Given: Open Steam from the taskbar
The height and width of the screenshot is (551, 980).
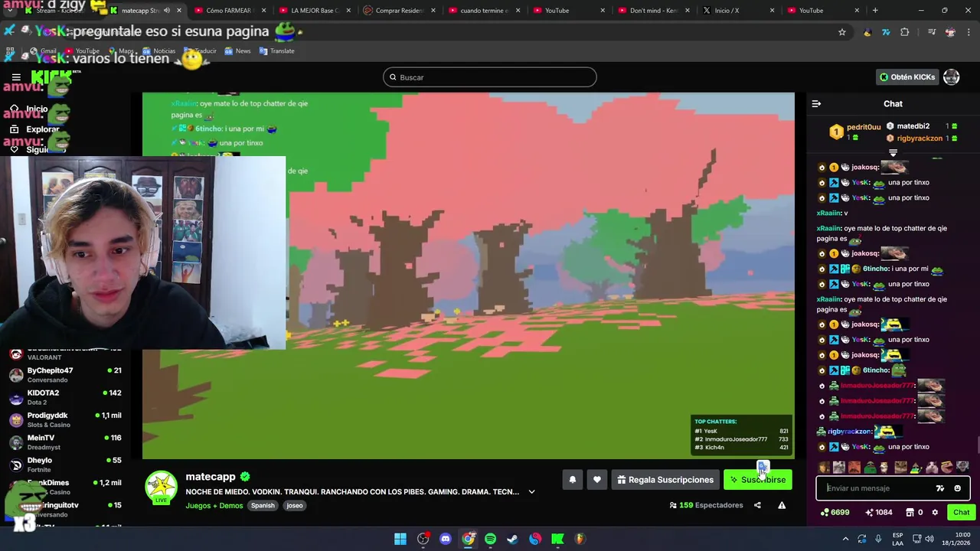Looking at the screenshot, I should (x=512, y=539).
